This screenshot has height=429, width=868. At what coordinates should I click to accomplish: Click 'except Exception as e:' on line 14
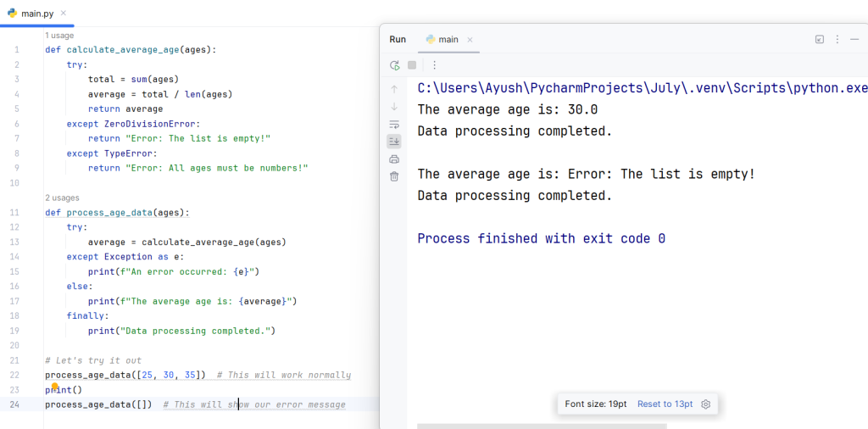pyautogui.click(x=125, y=257)
